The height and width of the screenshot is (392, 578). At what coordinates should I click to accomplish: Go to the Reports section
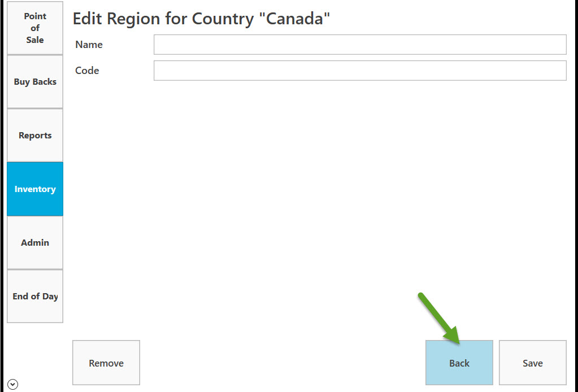[x=35, y=135]
